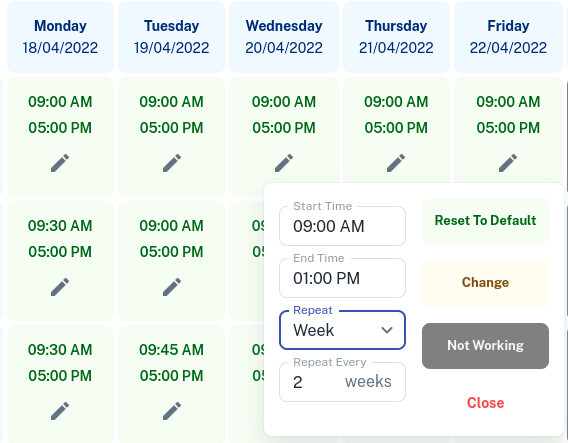568x443 pixels.
Task: Select the Friday 22/04/2022 column header
Action: (508, 37)
